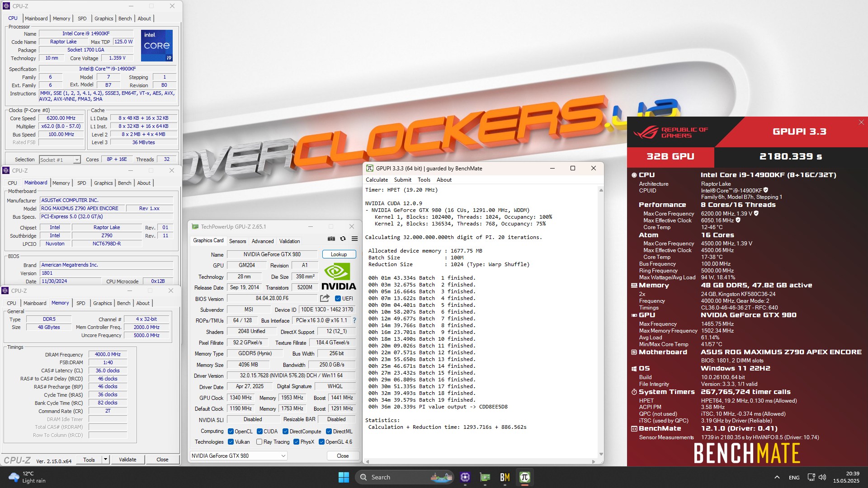Enable the Ray Tracing checkbox

(259, 441)
